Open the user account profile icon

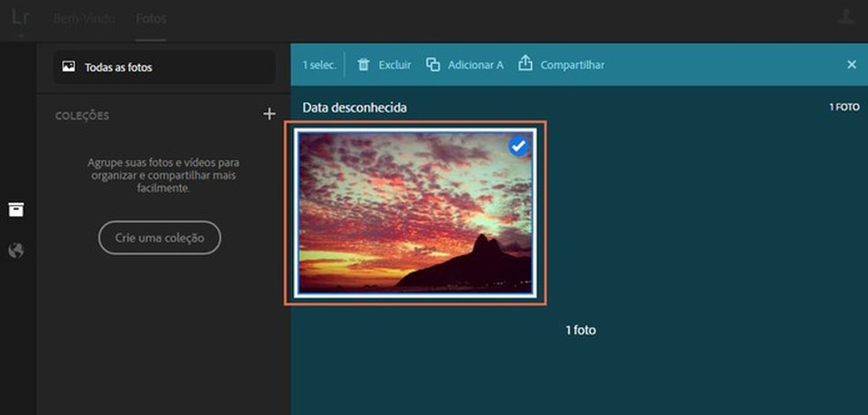click(x=845, y=17)
